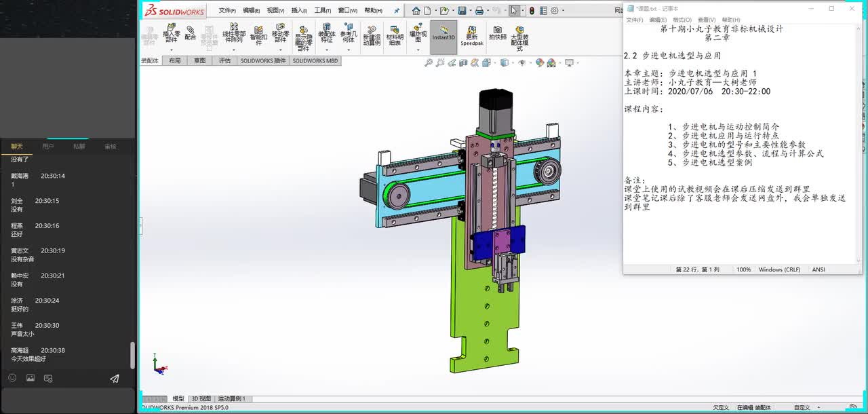Open the Options gear icon

click(554, 10)
